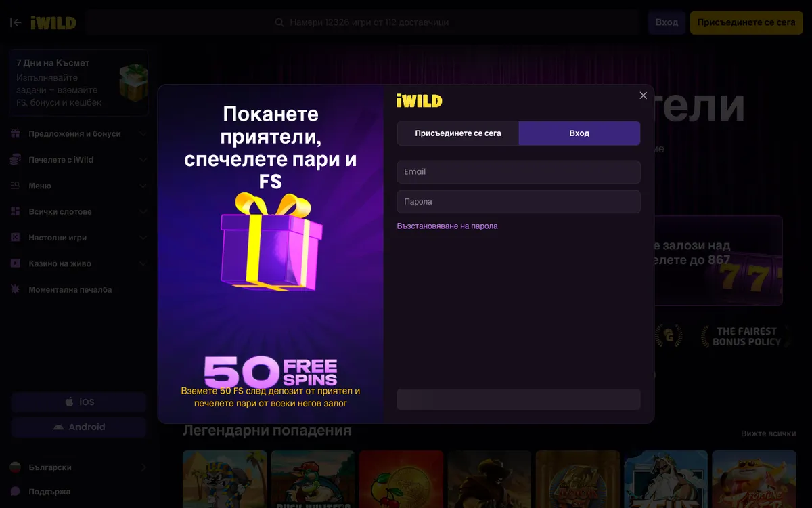Open the iWild logo in the top header
This screenshot has width=812, height=508.
(53, 22)
